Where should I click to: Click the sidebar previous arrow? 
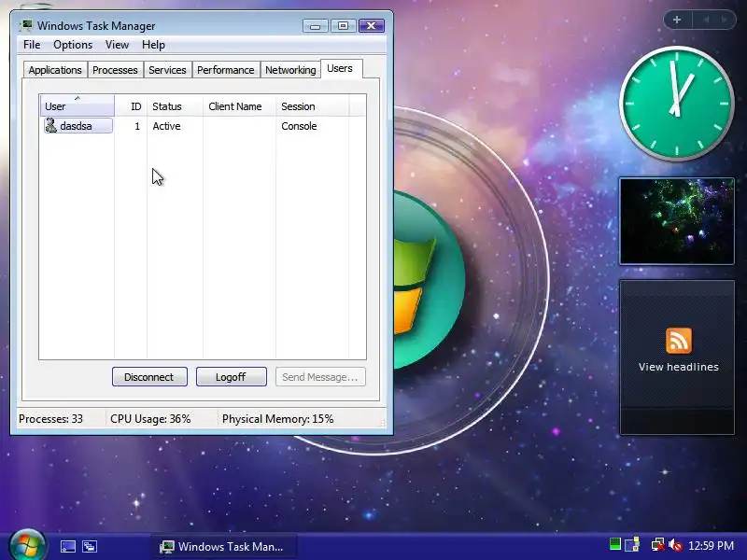pyautogui.click(x=707, y=20)
